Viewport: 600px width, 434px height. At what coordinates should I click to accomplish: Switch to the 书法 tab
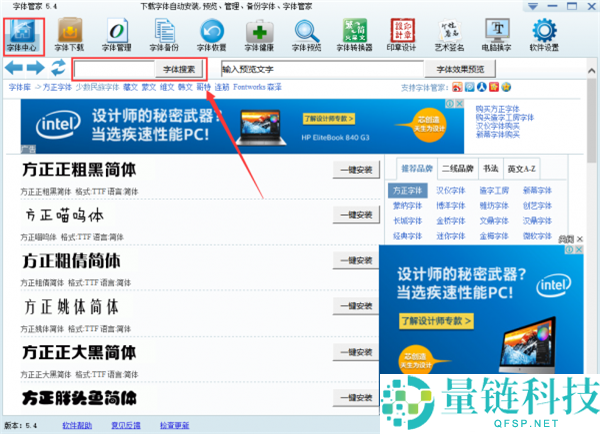click(x=491, y=168)
